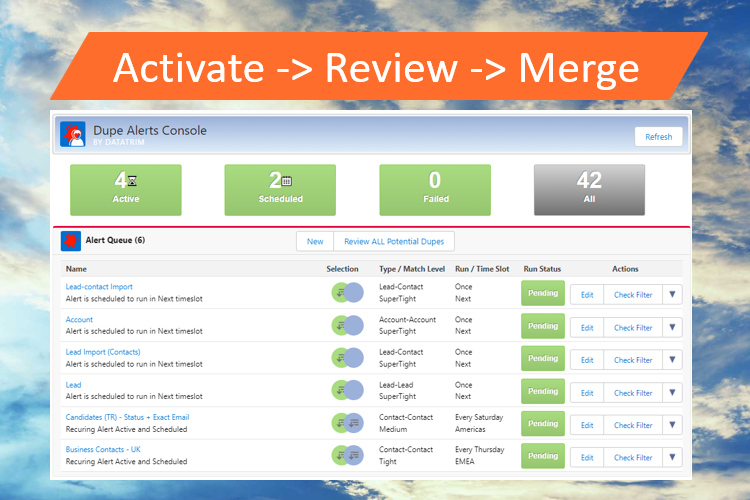Open the Candidates (TR) - Status + Exact Email link
The height and width of the screenshot is (500, 750).
pyautogui.click(x=127, y=417)
